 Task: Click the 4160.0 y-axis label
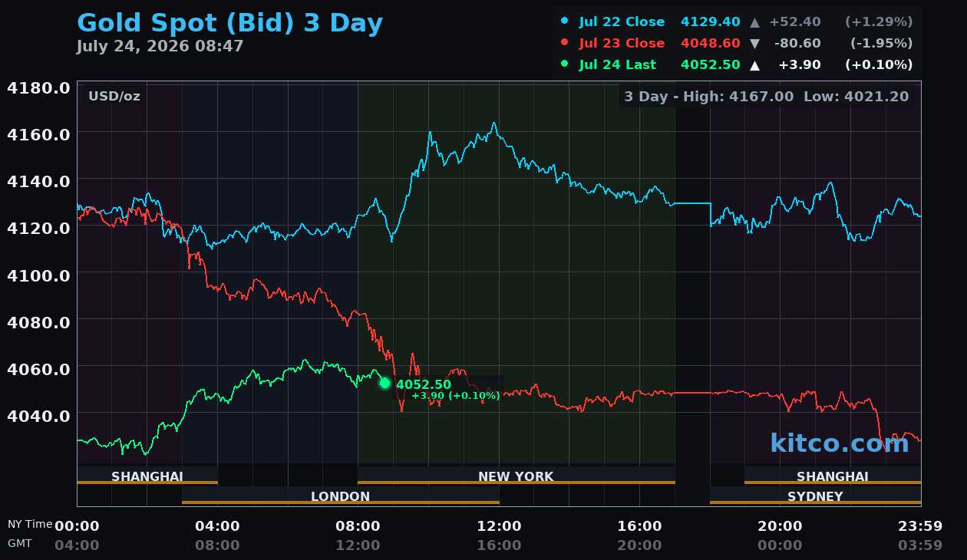coord(38,134)
